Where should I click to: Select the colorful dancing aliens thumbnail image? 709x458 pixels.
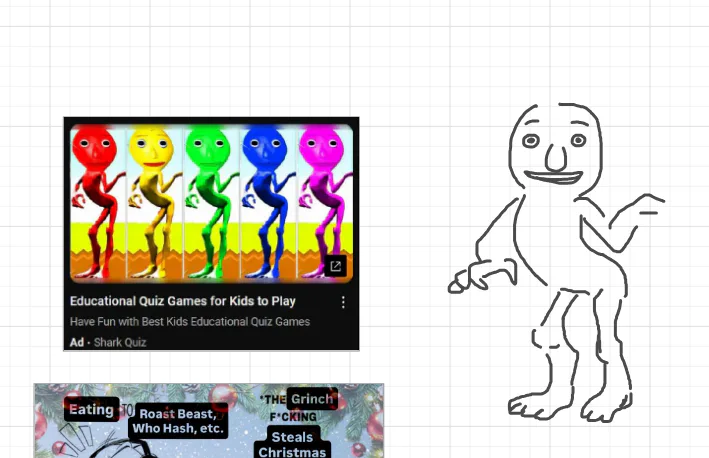[x=212, y=203]
